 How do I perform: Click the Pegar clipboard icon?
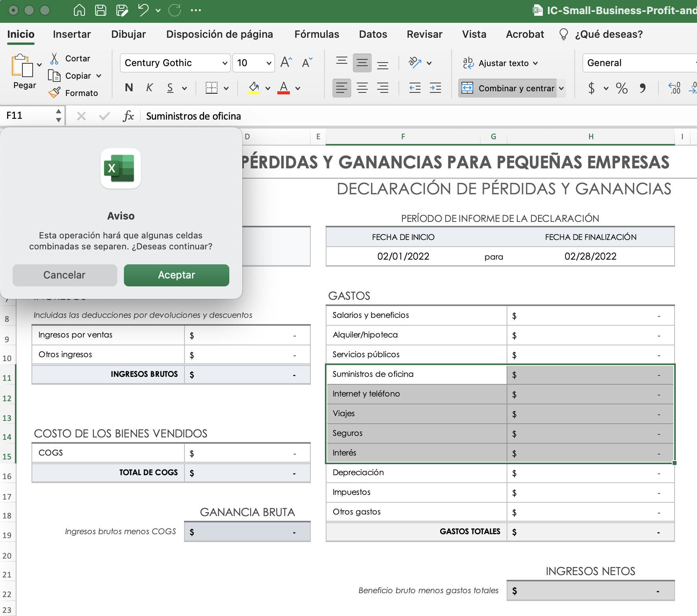pyautogui.click(x=22, y=65)
